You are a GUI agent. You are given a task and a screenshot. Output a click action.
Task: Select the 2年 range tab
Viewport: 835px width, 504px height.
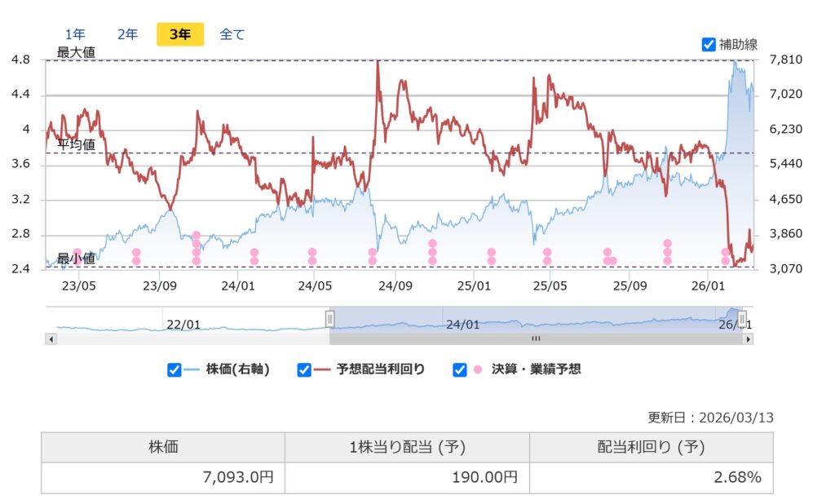[127, 34]
